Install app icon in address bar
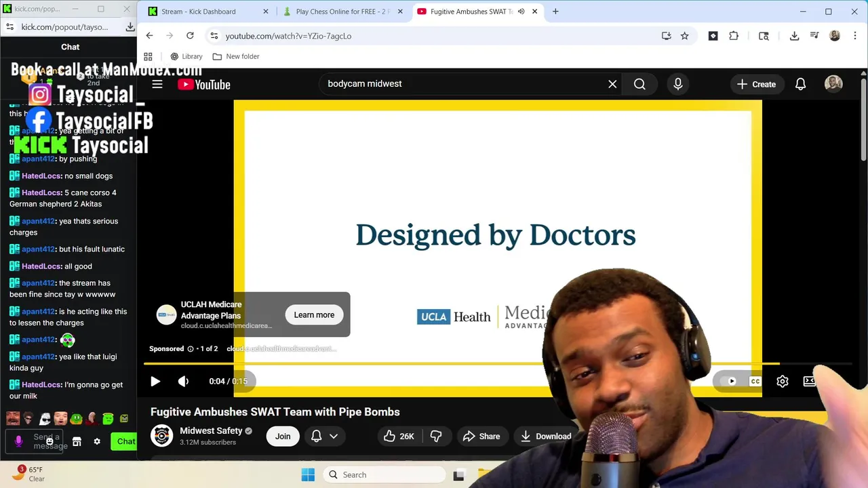Screen dimensions: 868x488 (666, 36)
